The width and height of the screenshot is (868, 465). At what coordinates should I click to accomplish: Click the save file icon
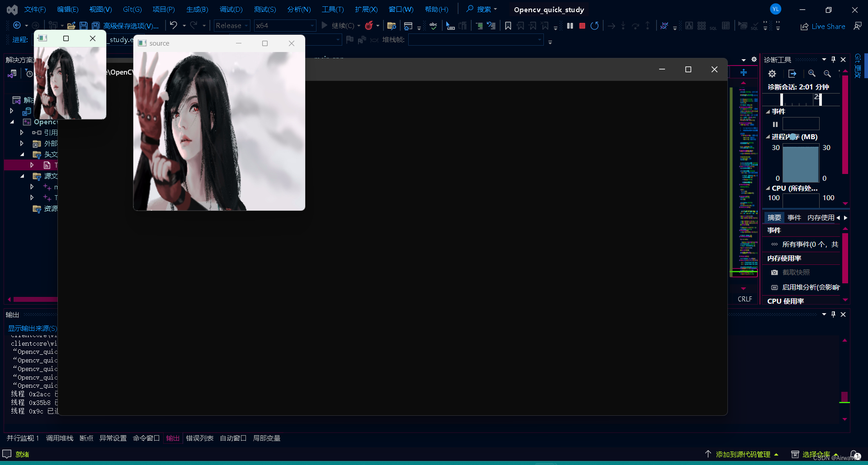click(84, 26)
